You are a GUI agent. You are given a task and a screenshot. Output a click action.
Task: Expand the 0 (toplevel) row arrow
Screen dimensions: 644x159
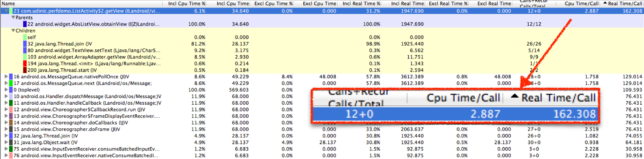(6, 90)
